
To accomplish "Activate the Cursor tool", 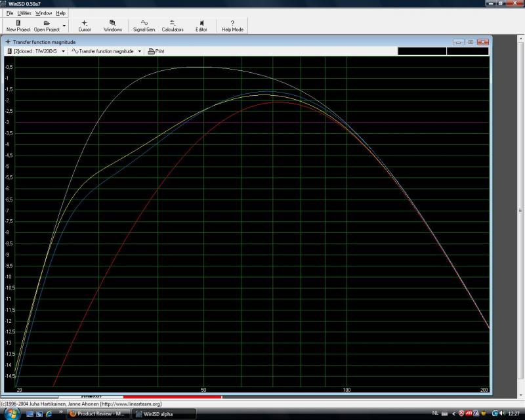I will point(85,25).
